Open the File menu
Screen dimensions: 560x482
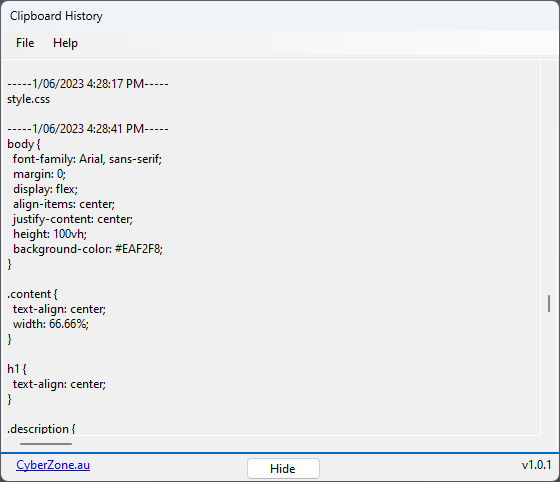pos(25,43)
